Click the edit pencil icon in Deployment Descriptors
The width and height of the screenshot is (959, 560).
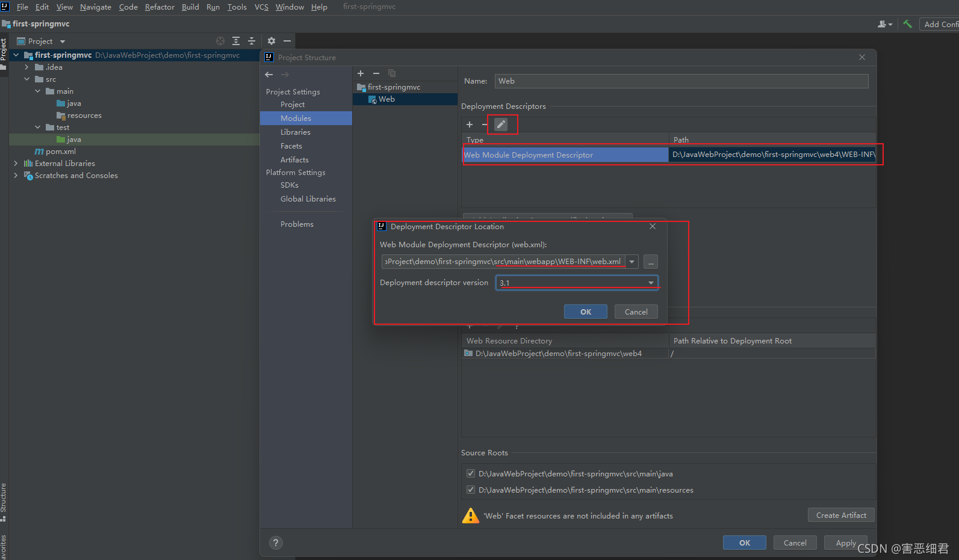coord(501,125)
